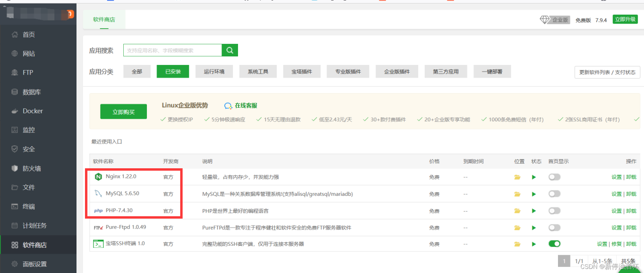
Task: Open 软件商店 in the sidebar menu
Action: click(x=35, y=245)
